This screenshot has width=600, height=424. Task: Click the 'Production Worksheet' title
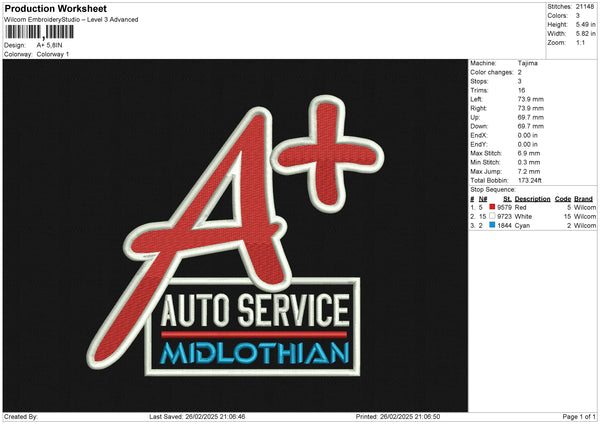(55, 8)
